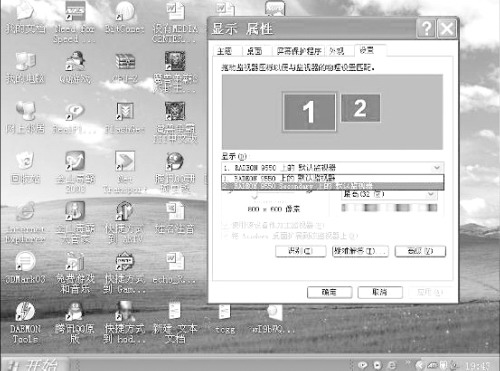The width and height of the screenshot is (500, 371).
Task: Choose list option 1. RADEON 9550 默认监视器
Action: pos(333,178)
